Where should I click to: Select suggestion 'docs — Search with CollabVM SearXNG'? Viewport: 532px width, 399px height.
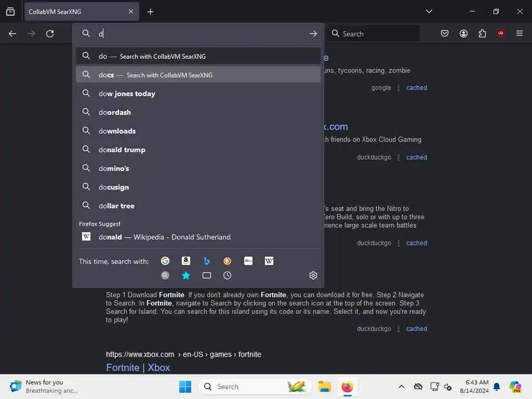click(198, 75)
